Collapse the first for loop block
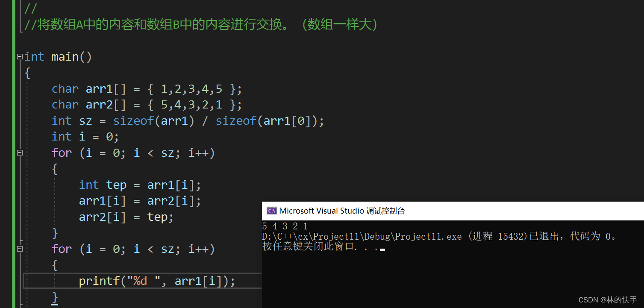The height and width of the screenshot is (308, 644). 19,153
